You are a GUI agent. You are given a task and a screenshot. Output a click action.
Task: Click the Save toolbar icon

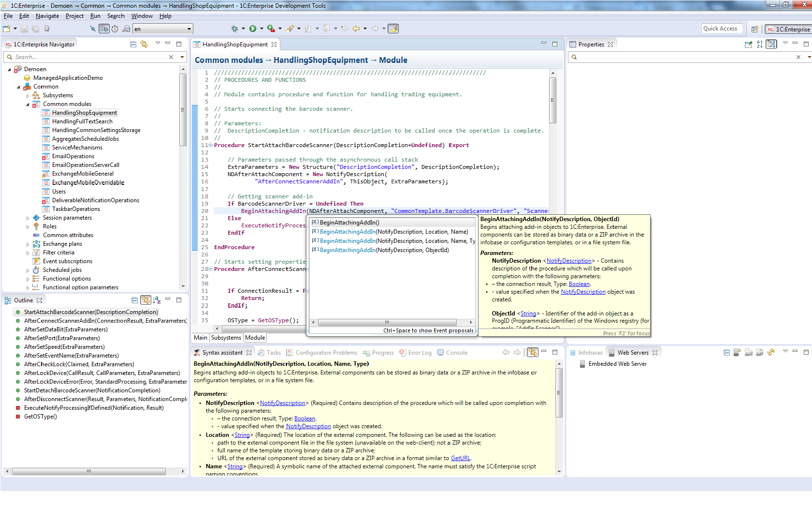24,29
